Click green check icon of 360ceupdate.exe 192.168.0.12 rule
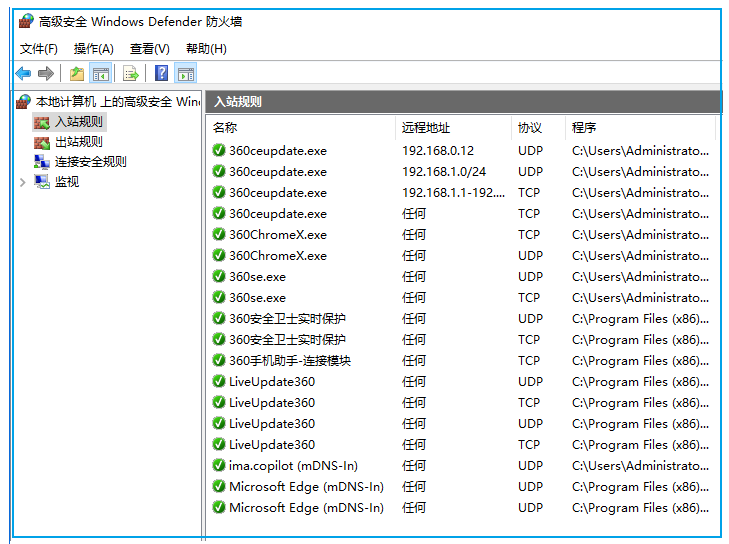Screen dimensions: 729x544 [219, 150]
